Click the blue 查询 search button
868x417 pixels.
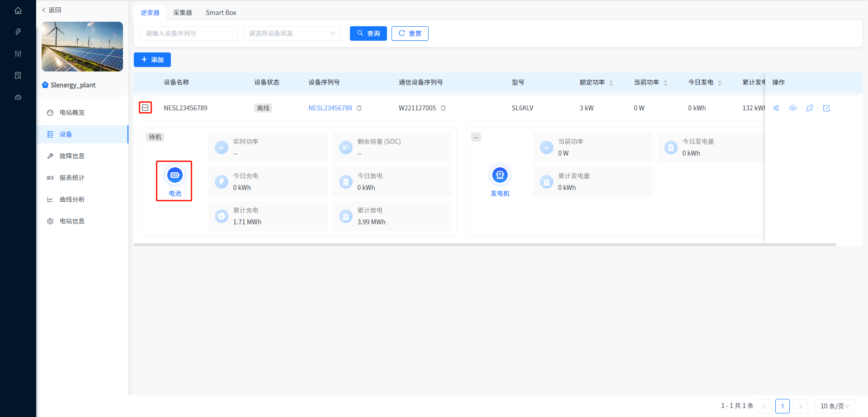[x=368, y=33]
